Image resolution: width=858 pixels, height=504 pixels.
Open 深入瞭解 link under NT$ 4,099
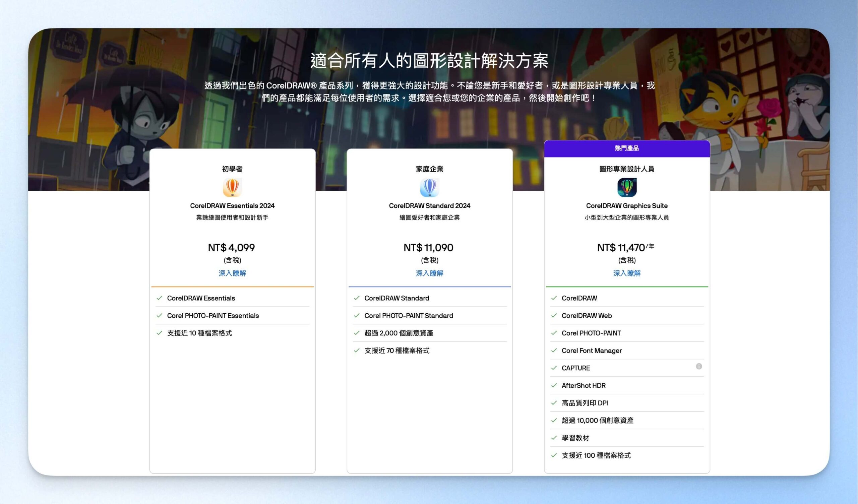[232, 273]
